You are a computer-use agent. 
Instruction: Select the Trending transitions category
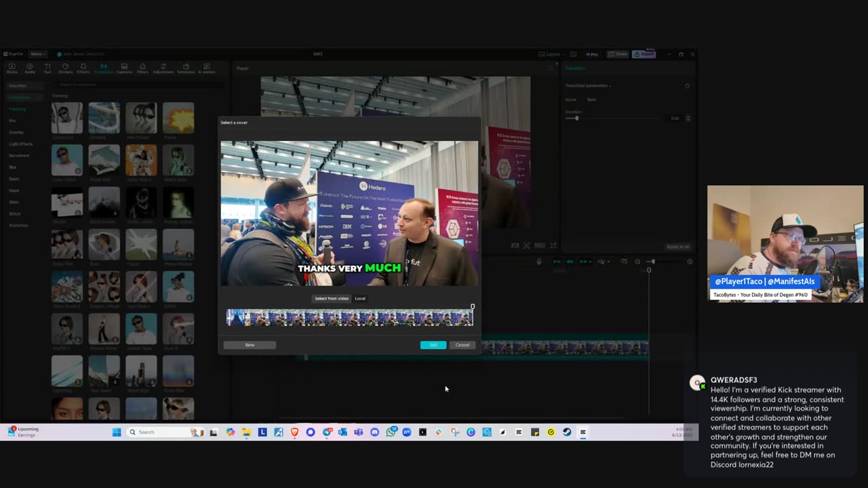(x=18, y=109)
